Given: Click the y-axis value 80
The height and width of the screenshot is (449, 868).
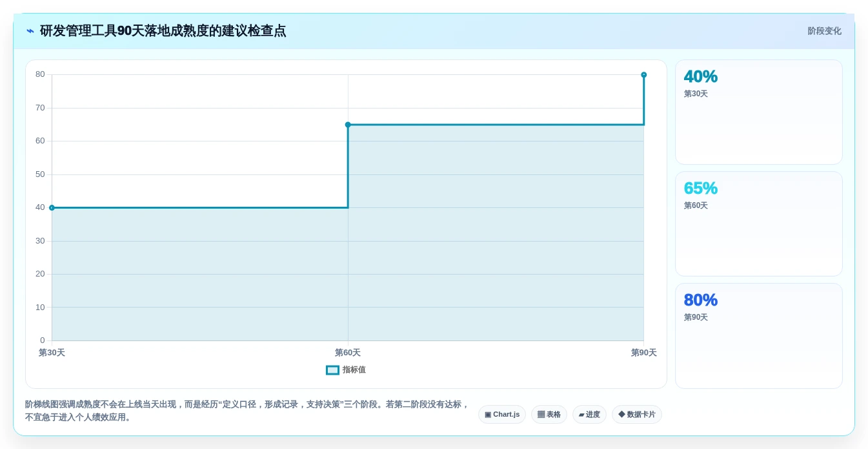Looking at the screenshot, I should tap(40, 74).
